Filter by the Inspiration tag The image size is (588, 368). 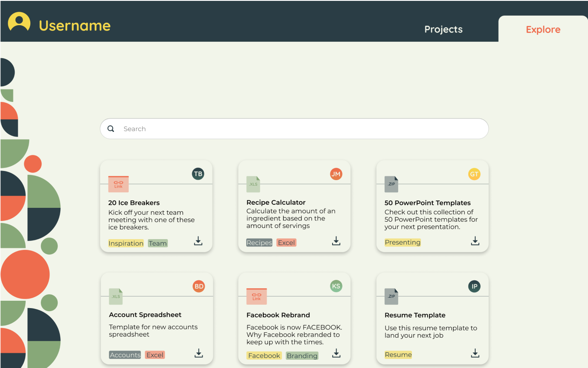126,243
